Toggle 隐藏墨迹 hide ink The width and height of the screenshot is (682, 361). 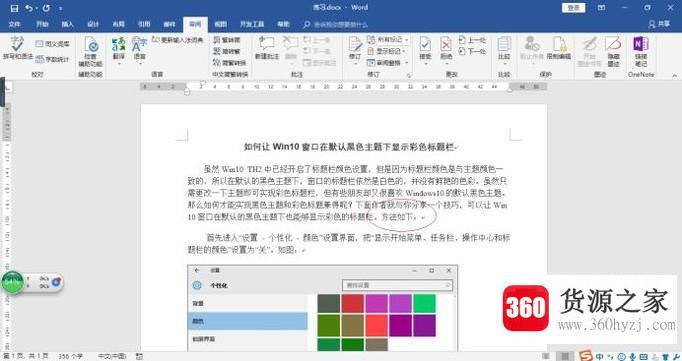pos(613,52)
